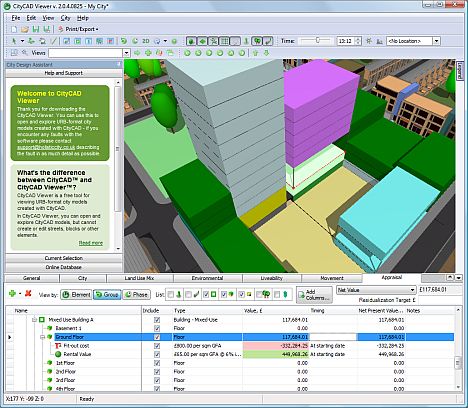Viewport: 468px width, 408px height.
Task: Open the Help menu
Action: (83, 18)
